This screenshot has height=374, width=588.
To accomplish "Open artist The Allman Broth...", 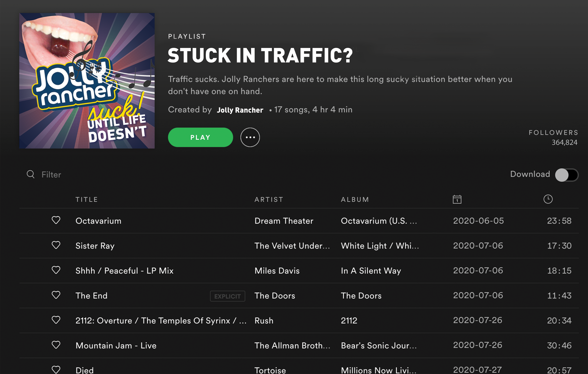I will 292,346.
